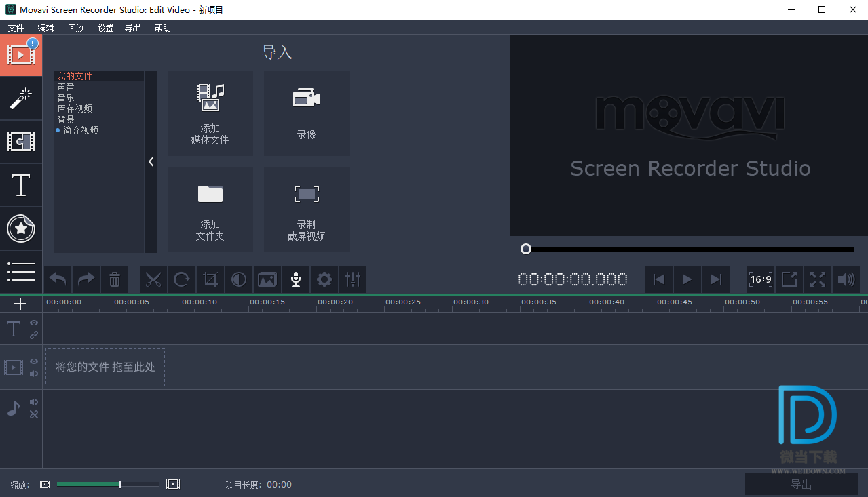Image resolution: width=868 pixels, height=497 pixels.
Task: Click the Rotate clip icon
Action: click(182, 279)
